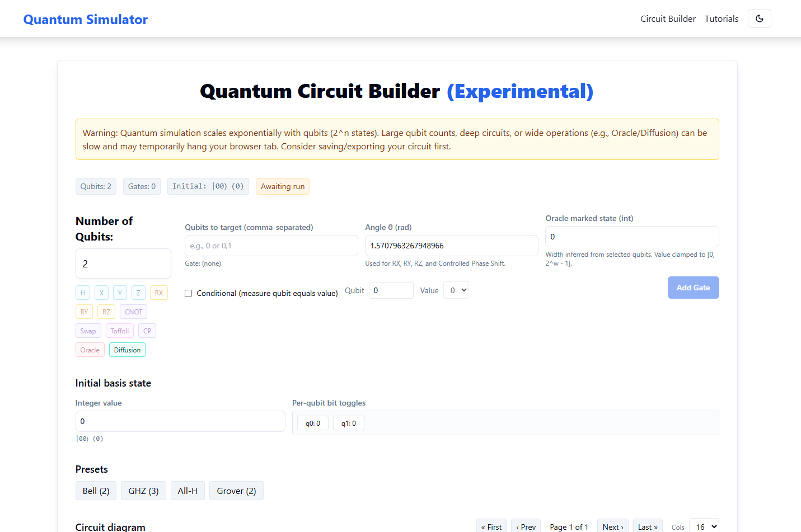Load the Bell (2) preset

point(96,491)
